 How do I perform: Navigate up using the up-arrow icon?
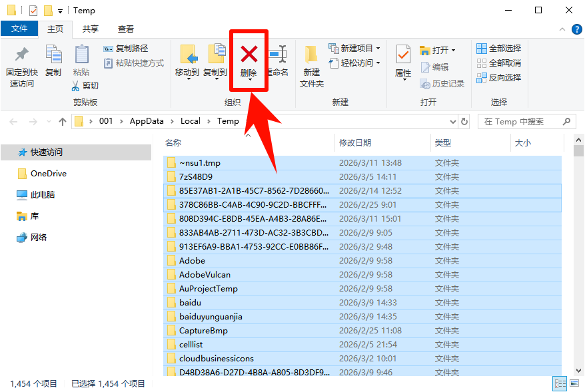62,121
